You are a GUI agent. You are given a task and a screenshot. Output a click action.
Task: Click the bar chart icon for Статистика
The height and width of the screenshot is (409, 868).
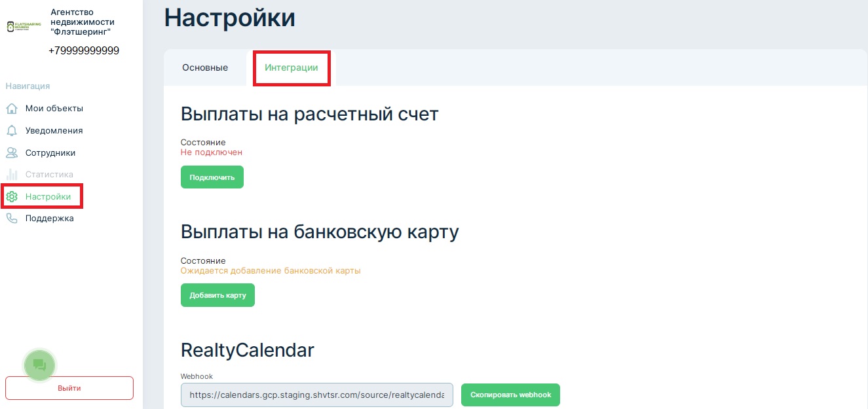tap(12, 175)
